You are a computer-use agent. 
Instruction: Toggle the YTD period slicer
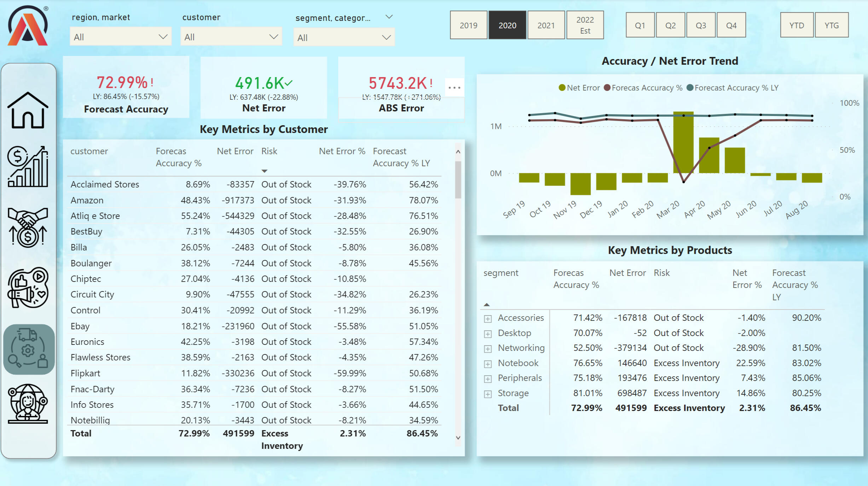coord(796,25)
